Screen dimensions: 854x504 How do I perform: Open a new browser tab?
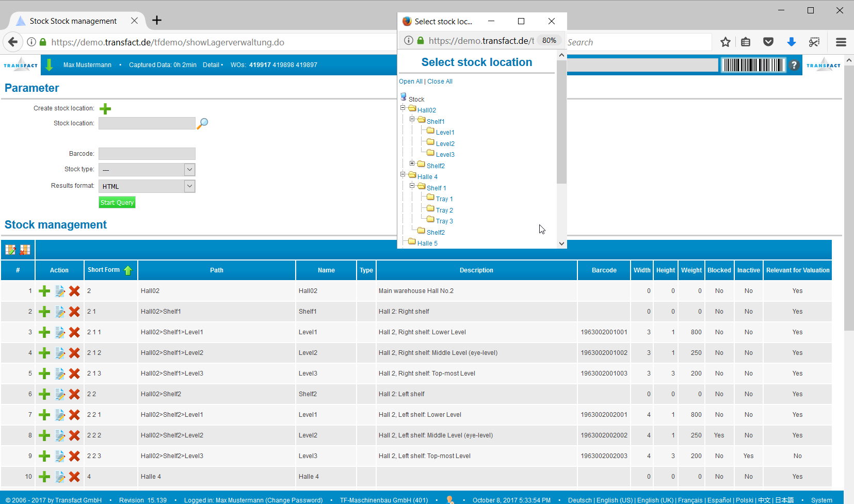pos(157,20)
